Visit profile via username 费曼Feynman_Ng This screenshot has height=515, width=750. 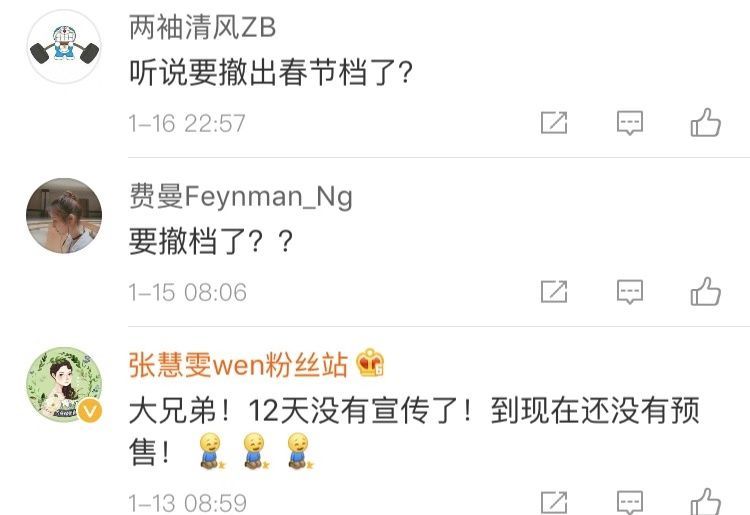coord(241,196)
